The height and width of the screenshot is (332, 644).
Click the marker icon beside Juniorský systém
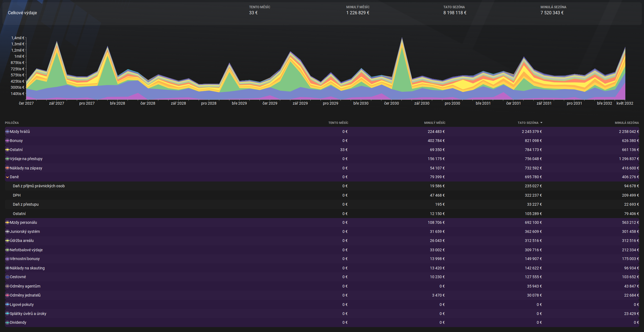(7, 231)
